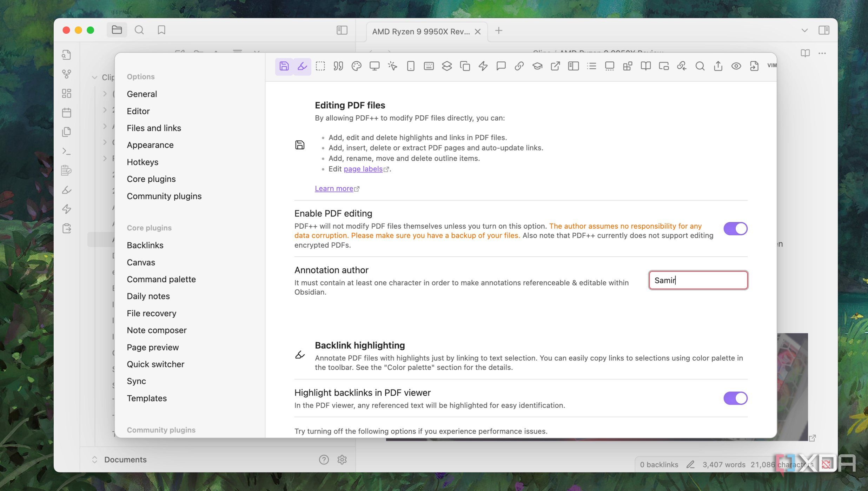Disable the Enable PDF editing toggle
Viewport: 868px width, 491px height.
[x=735, y=229]
